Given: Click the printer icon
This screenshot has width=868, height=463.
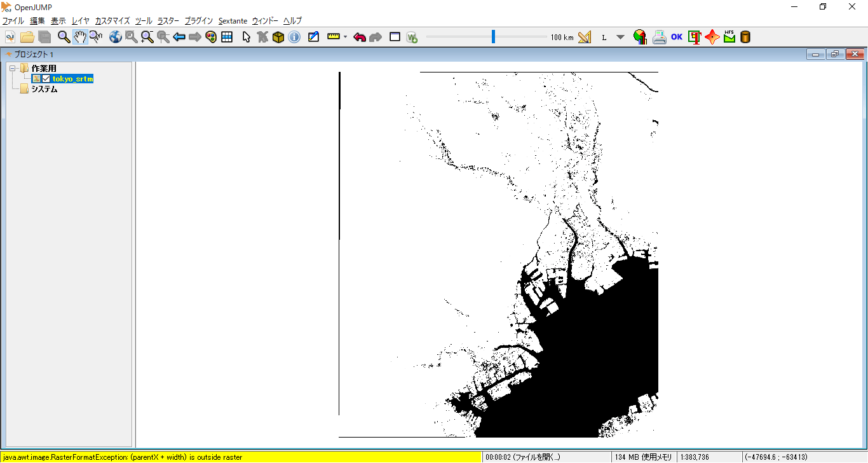Looking at the screenshot, I should pos(660,37).
